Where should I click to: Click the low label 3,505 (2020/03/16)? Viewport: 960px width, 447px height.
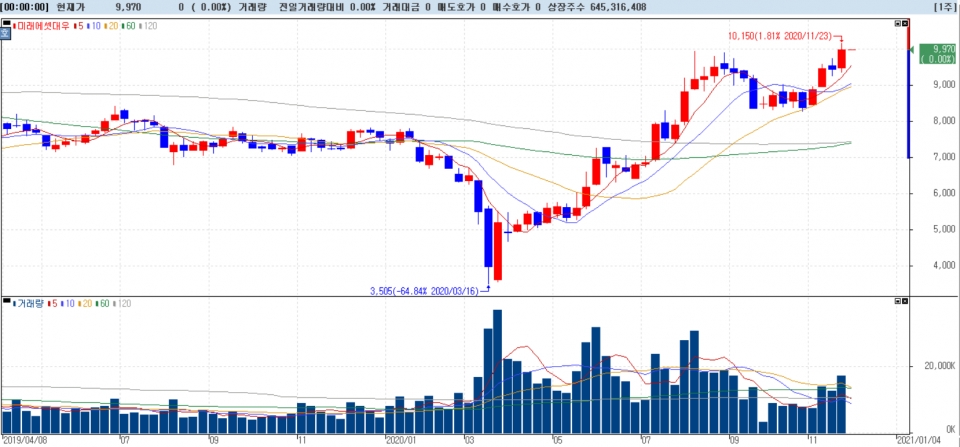coord(426,291)
